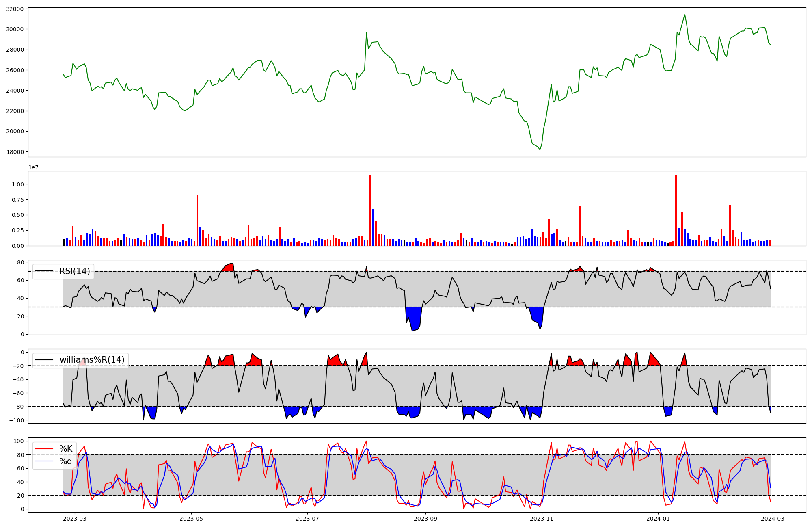This screenshot has height=528, width=812.
Task: Click the 2023-09 x-axis date label
Action: coord(425,519)
